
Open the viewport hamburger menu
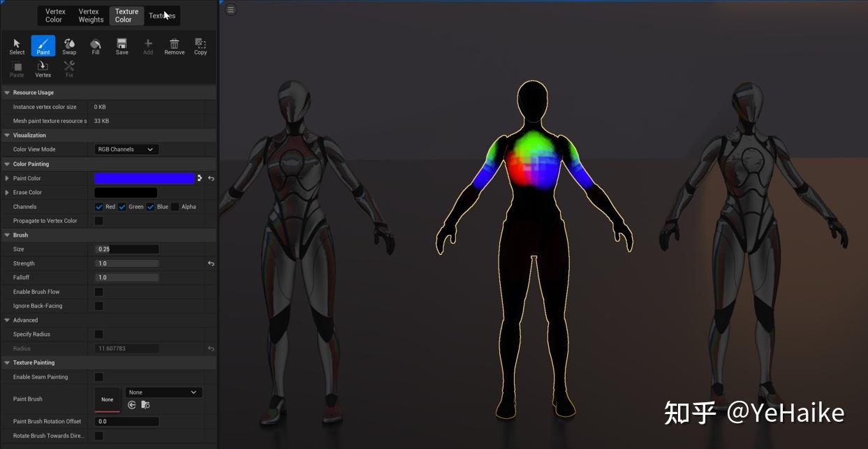click(231, 9)
